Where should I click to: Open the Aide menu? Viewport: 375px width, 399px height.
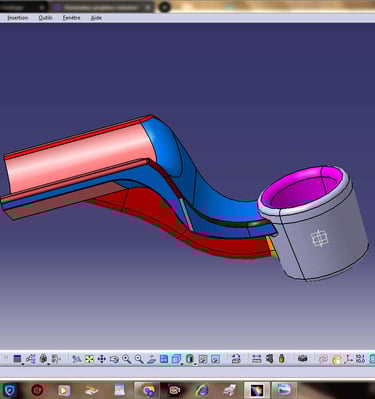96,18
